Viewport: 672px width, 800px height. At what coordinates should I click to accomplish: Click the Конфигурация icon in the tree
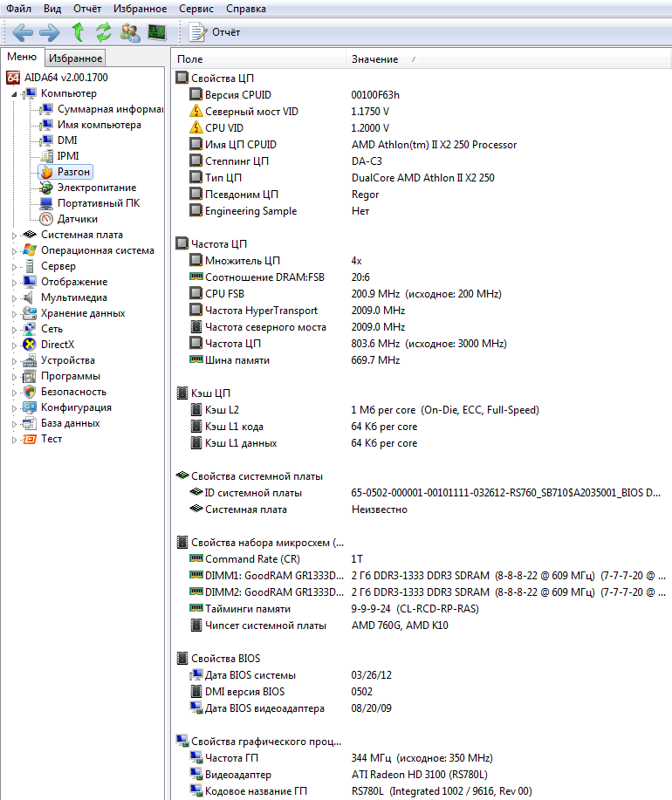(30, 407)
